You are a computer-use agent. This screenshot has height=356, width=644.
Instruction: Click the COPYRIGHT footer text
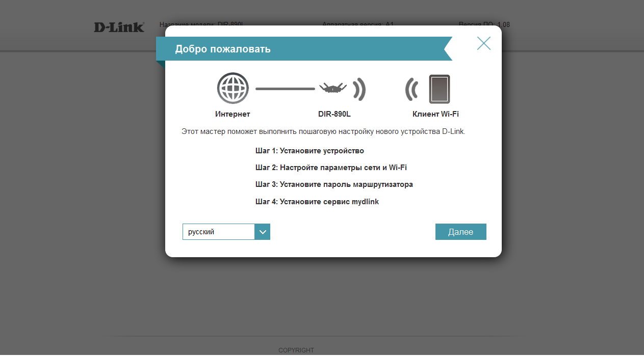[296, 350]
